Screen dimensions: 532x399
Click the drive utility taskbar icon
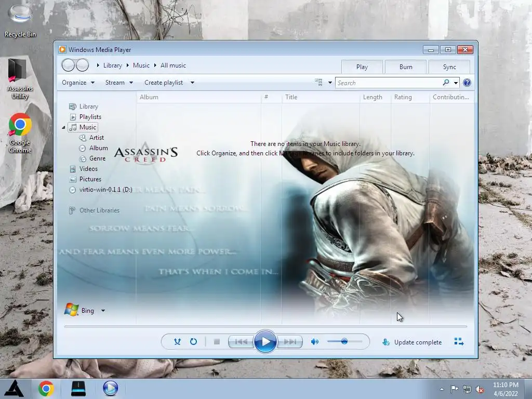pyautogui.click(x=78, y=389)
